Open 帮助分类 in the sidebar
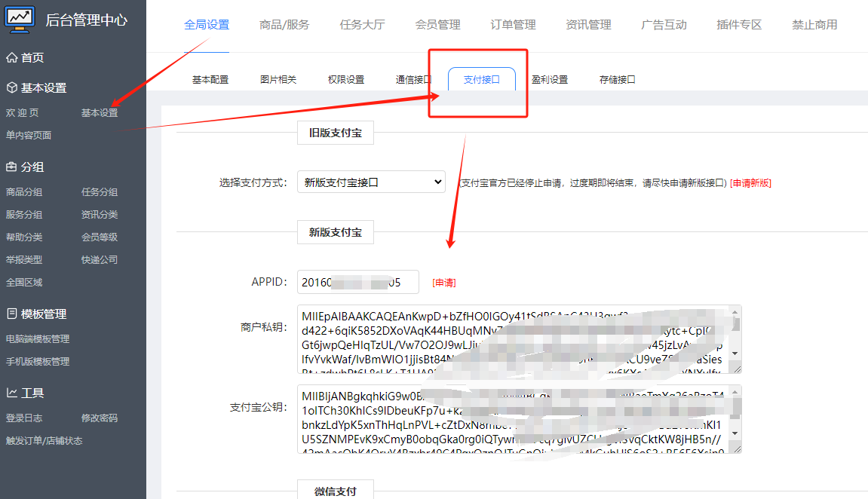The width and height of the screenshot is (868, 499). pyautogui.click(x=24, y=237)
